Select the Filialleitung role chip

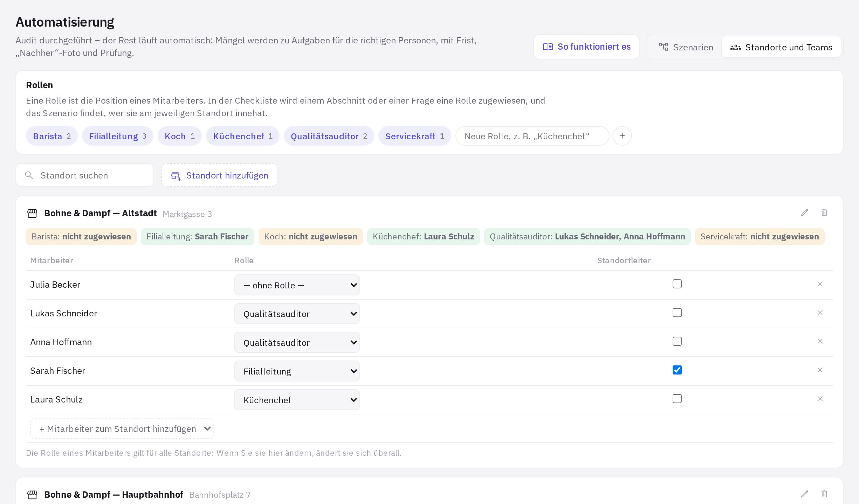(x=118, y=136)
